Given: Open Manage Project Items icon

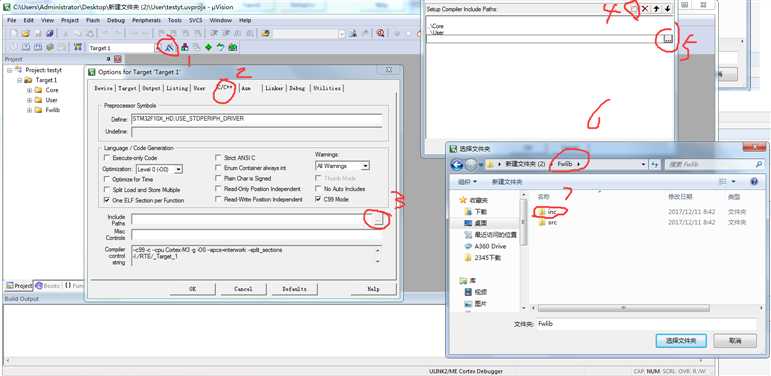Looking at the screenshot, I should pos(184,47).
